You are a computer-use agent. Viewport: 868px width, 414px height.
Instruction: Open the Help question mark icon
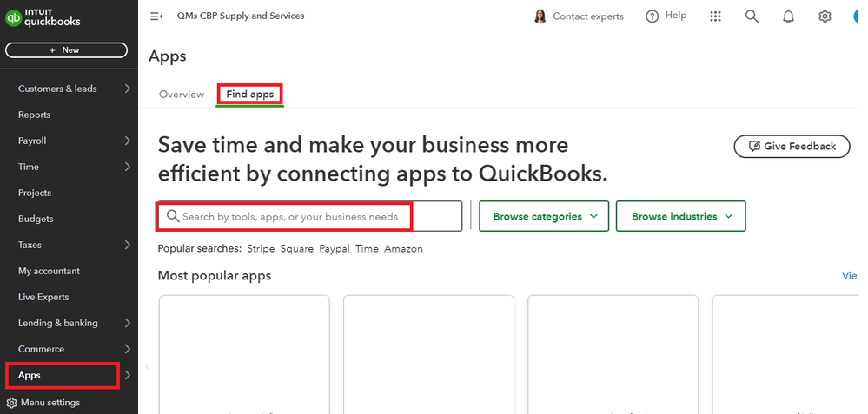click(653, 16)
